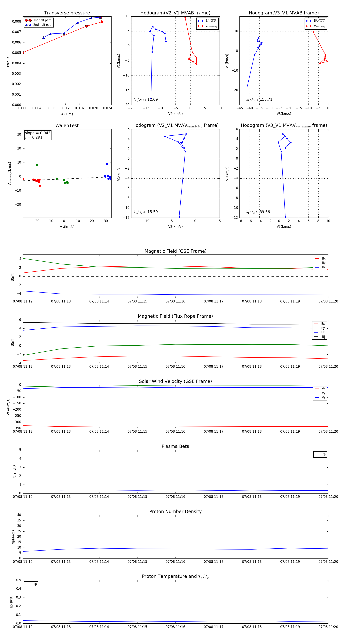Click the 'Plasma Beta' plot title
This screenshot has height=644, width=351.
175,447
